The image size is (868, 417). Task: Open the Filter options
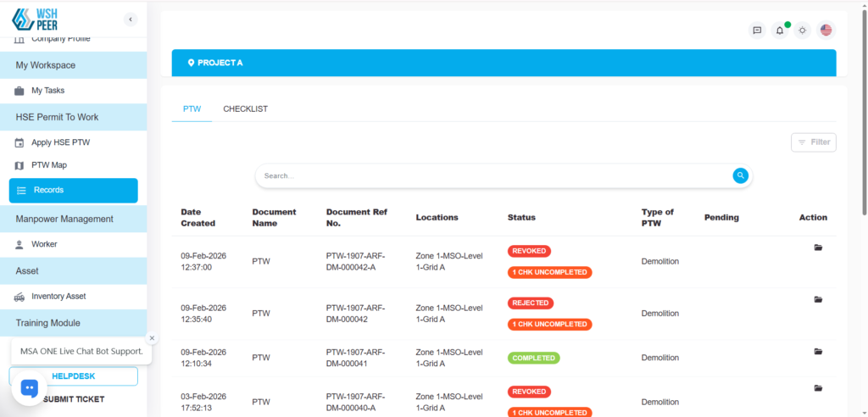tap(813, 142)
